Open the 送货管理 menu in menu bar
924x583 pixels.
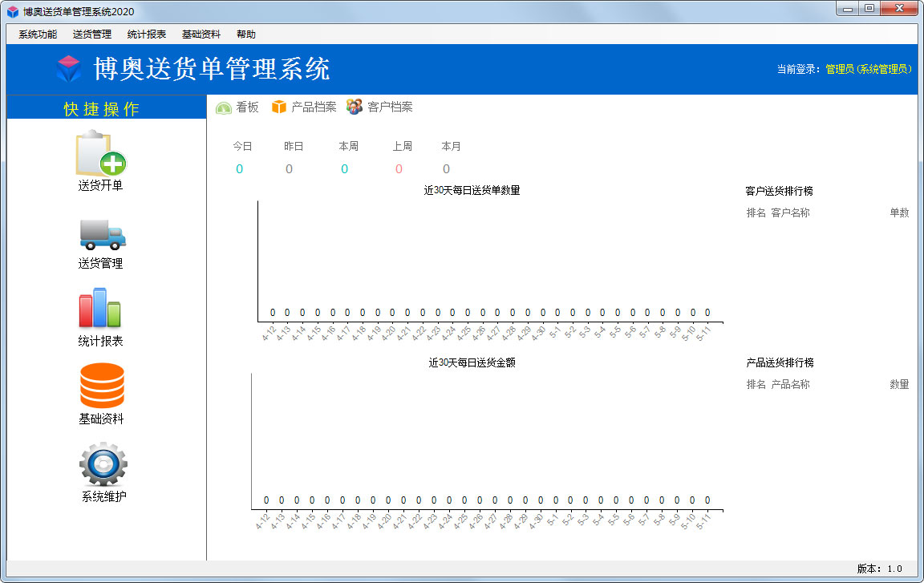coord(92,34)
